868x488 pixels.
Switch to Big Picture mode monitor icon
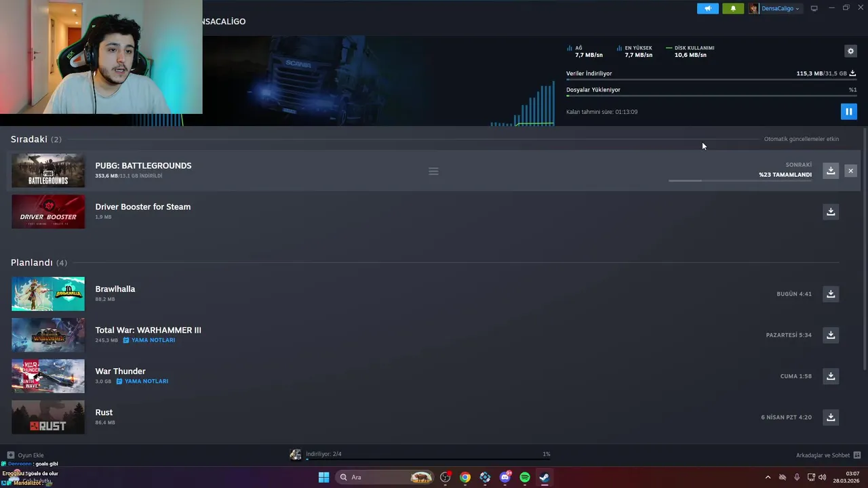pos(814,9)
